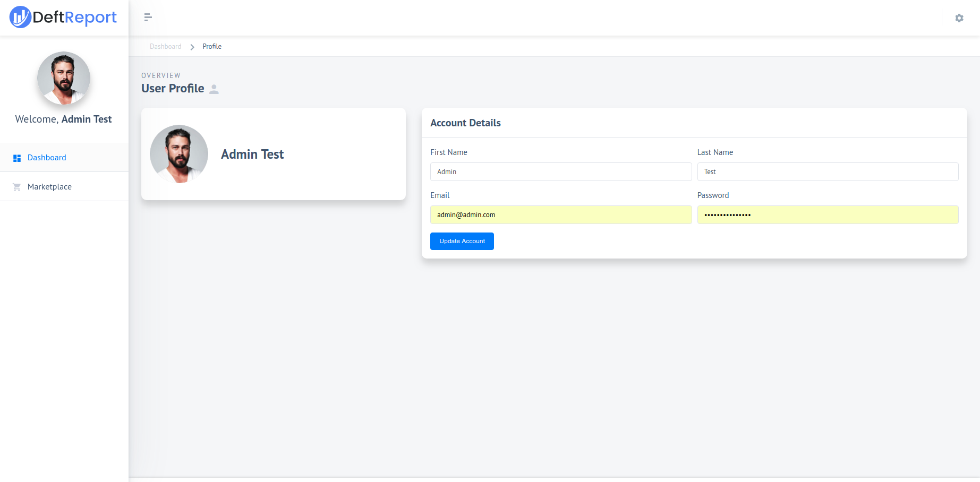Click the DeftReport logo icon
Image resolution: width=980 pixels, height=482 pixels.
20,16
